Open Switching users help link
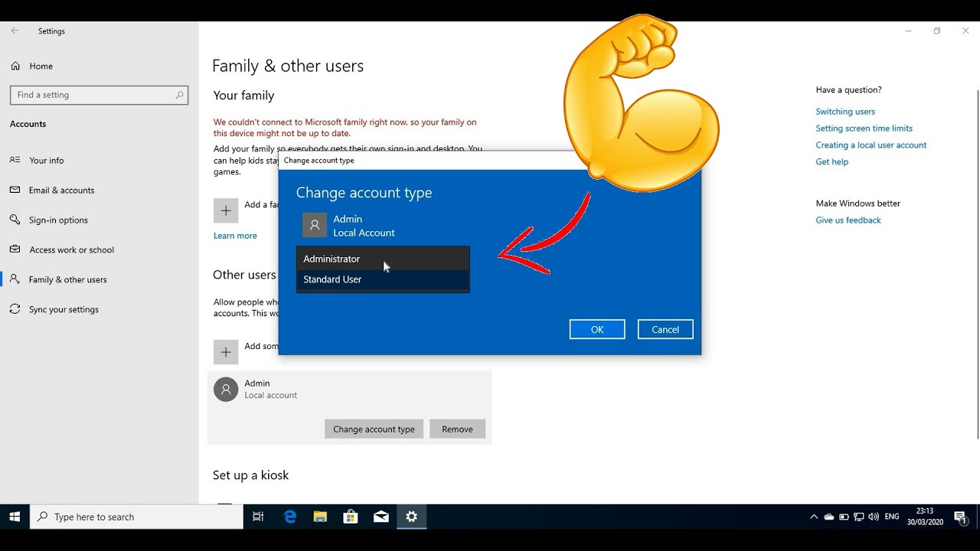This screenshot has width=980, height=551. (845, 112)
